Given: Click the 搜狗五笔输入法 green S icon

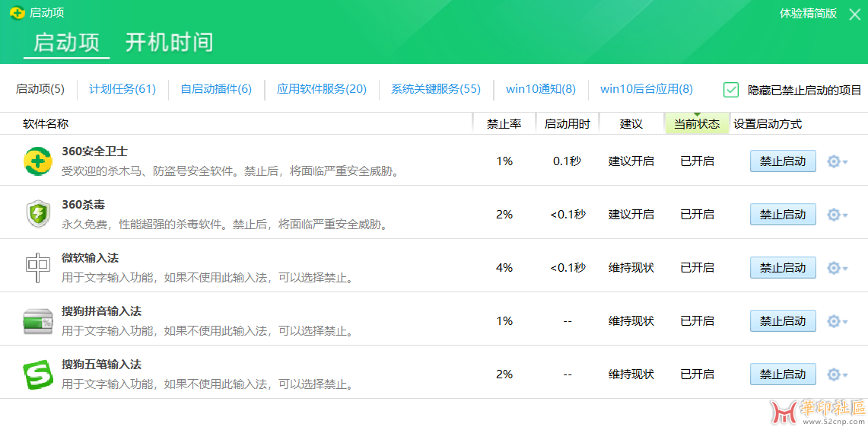Looking at the screenshot, I should click(x=37, y=374).
